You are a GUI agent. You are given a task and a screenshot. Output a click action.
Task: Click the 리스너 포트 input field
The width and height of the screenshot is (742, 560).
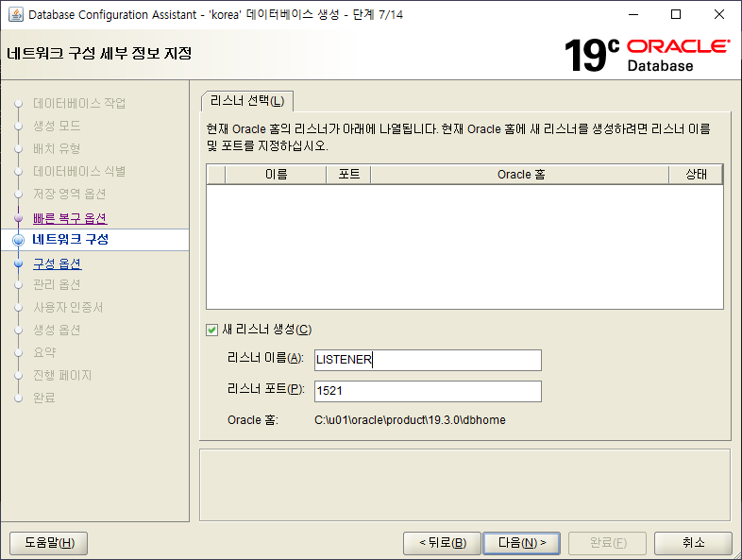pyautogui.click(x=428, y=392)
